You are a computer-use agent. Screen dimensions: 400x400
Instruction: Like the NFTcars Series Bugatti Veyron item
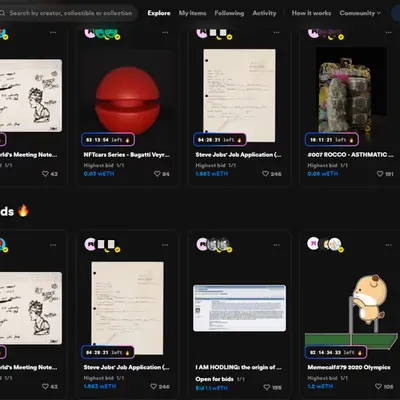point(157,174)
